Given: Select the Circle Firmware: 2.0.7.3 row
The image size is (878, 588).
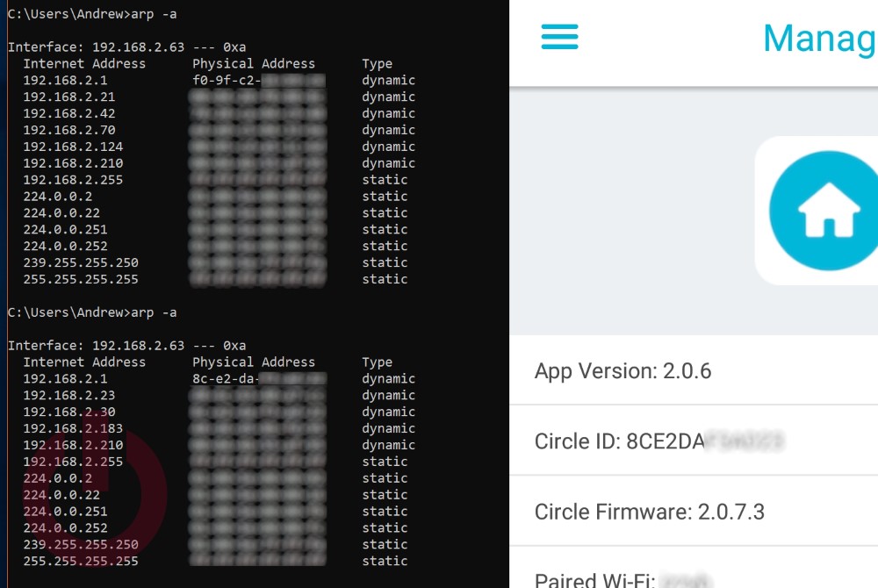Looking at the screenshot, I should tap(694, 511).
